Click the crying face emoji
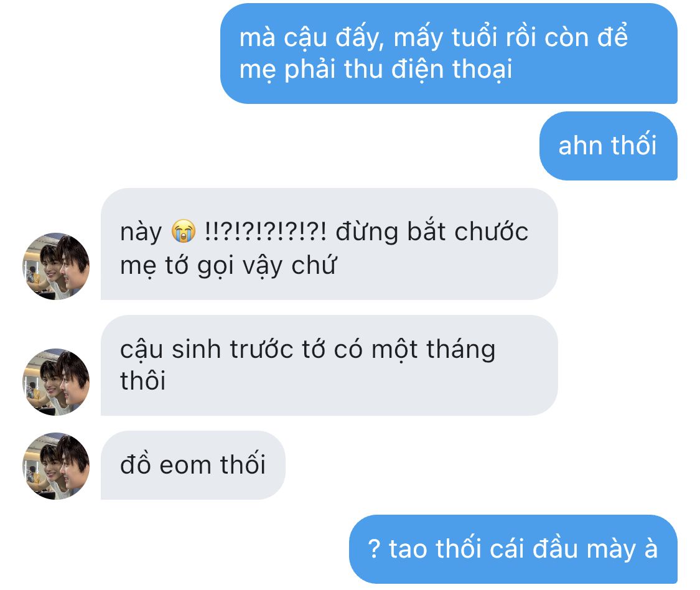700x590 pixels. point(184,232)
